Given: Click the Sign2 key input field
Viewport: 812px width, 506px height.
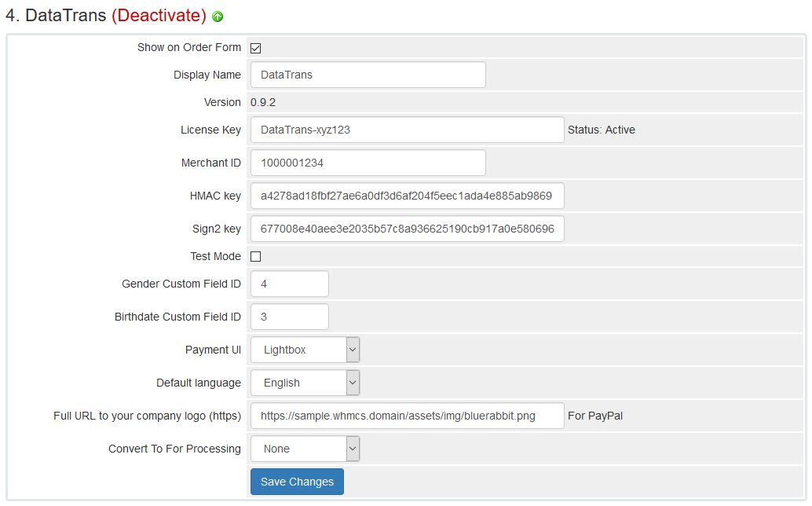Looking at the screenshot, I should tap(407, 229).
